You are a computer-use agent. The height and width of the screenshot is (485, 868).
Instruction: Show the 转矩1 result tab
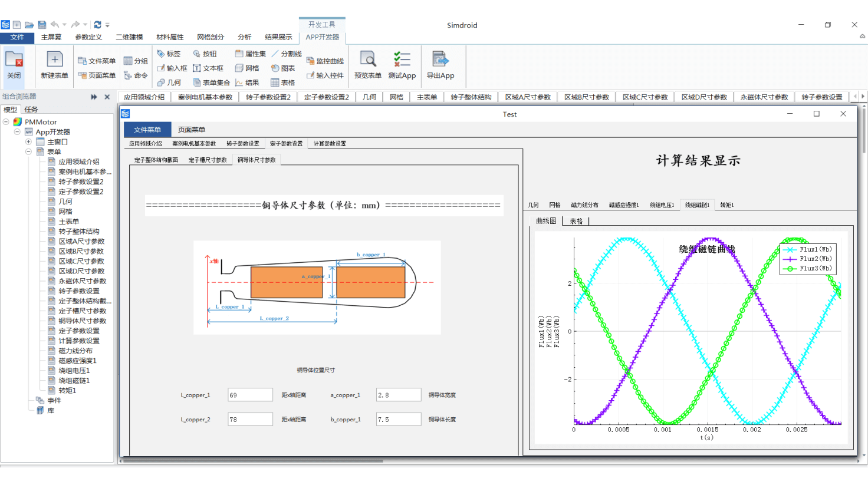click(x=726, y=205)
